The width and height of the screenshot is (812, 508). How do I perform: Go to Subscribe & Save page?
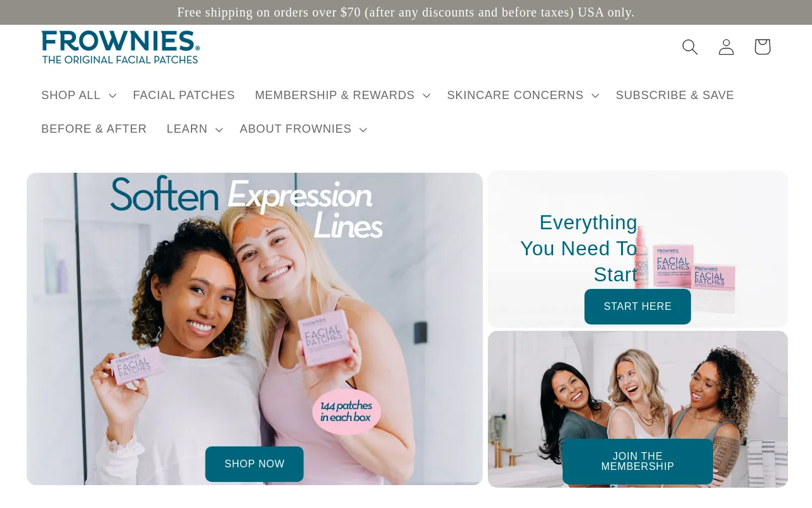(x=675, y=95)
